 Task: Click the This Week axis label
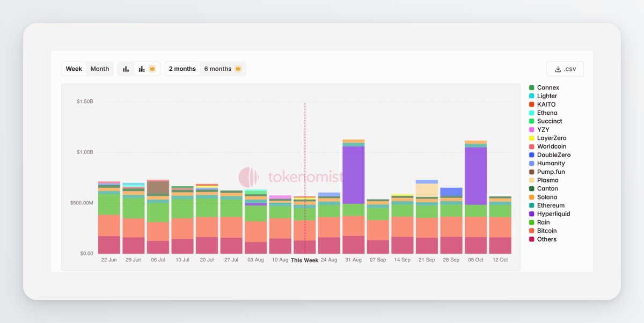point(304,260)
